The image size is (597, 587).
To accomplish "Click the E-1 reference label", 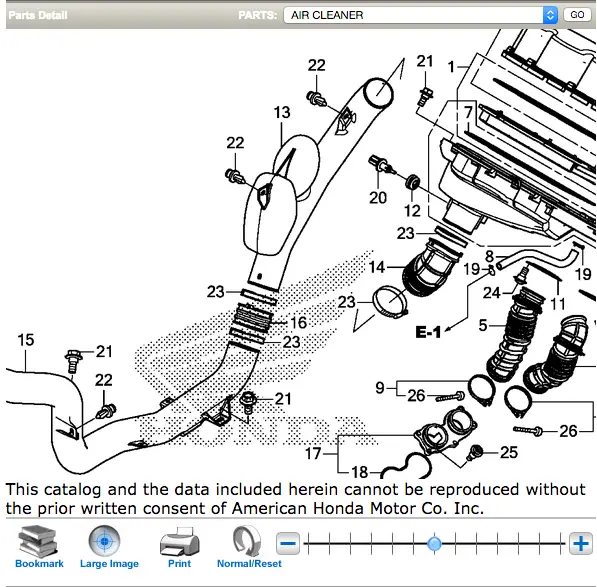I will click(428, 332).
